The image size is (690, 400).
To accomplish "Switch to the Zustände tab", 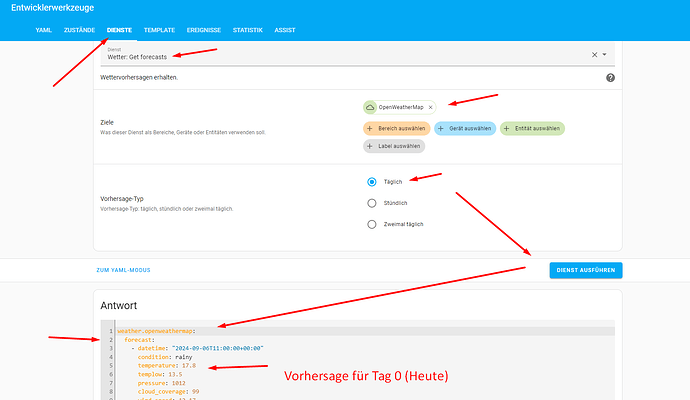I will pos(79,31).
